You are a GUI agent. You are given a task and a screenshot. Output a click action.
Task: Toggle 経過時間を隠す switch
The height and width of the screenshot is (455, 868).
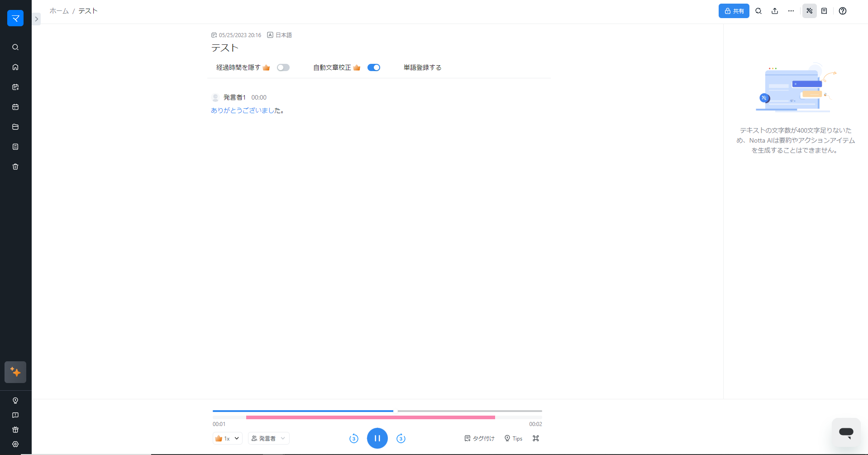pyautogui.click(x=283, y=67)
